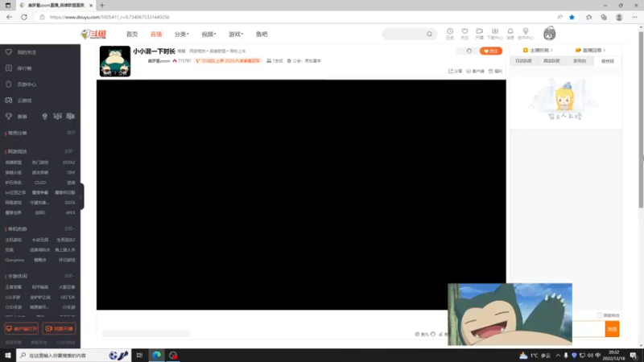Open 创作中心 lightbulb icon

[x=526, y=34]
